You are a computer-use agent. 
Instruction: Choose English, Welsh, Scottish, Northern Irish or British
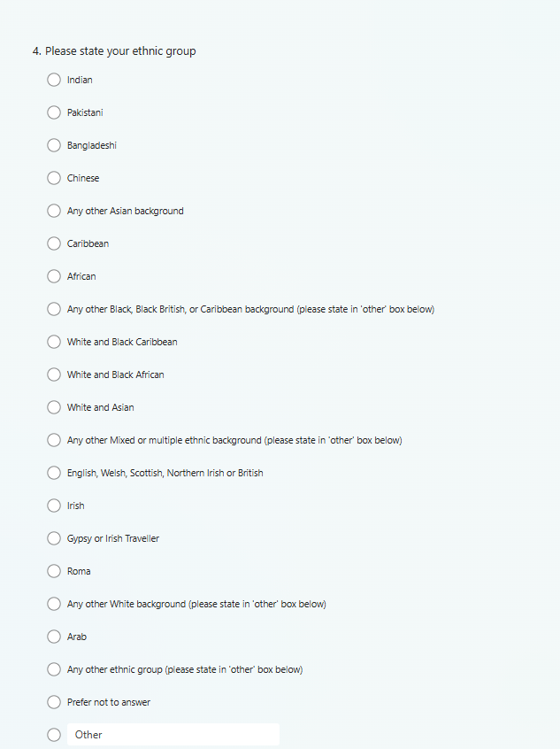click(54, 473)
